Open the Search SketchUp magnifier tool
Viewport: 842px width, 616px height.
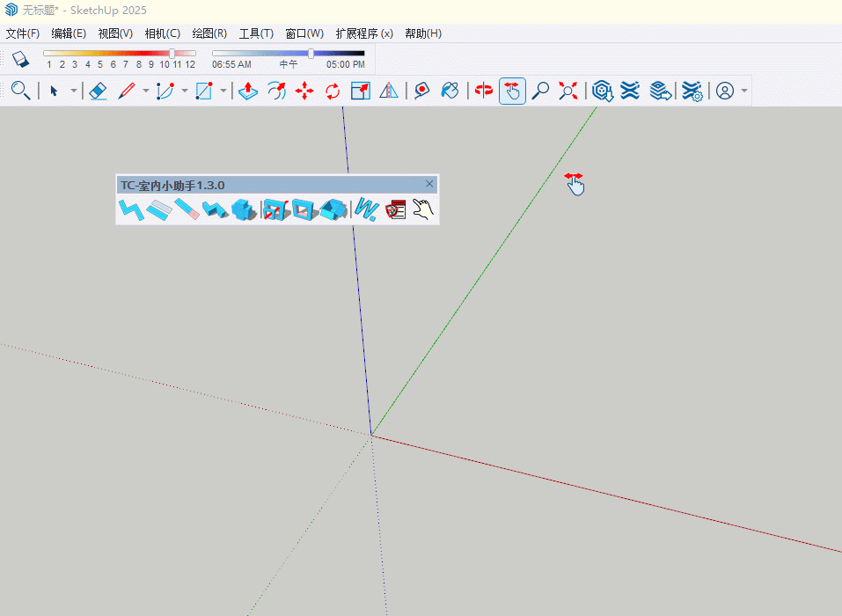[x=20, y=91]
